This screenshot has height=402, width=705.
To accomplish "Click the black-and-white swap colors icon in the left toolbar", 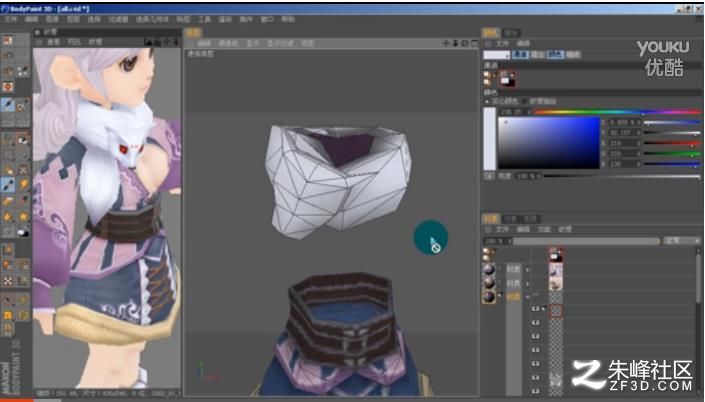I will pos(23,232).
